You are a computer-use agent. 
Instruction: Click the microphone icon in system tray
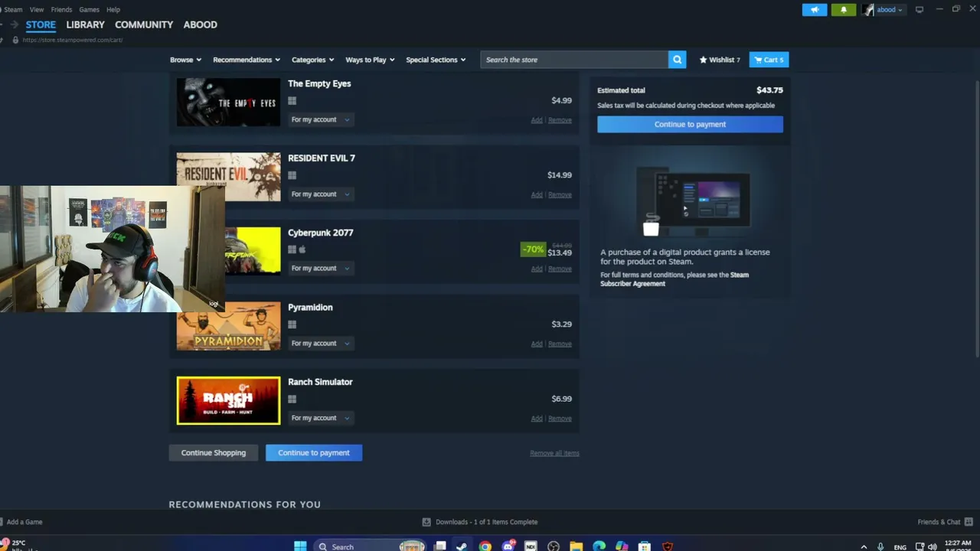pyautogui.click(x=881, y=546)
